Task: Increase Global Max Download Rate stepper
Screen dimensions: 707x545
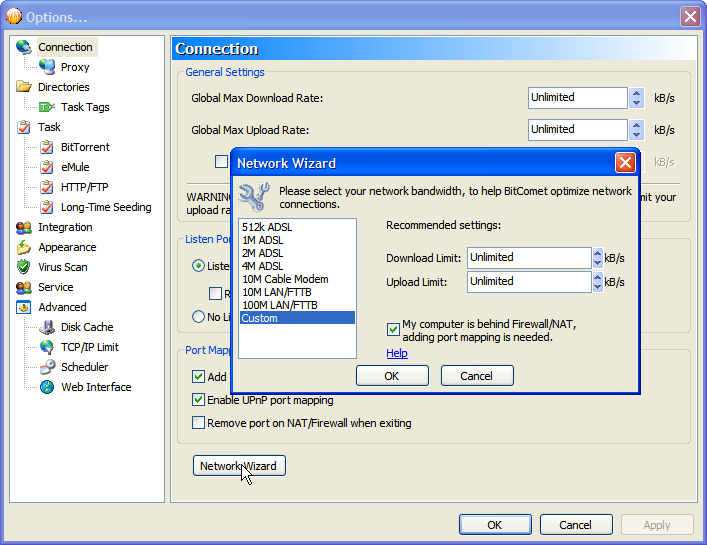Action: [636, 93]
